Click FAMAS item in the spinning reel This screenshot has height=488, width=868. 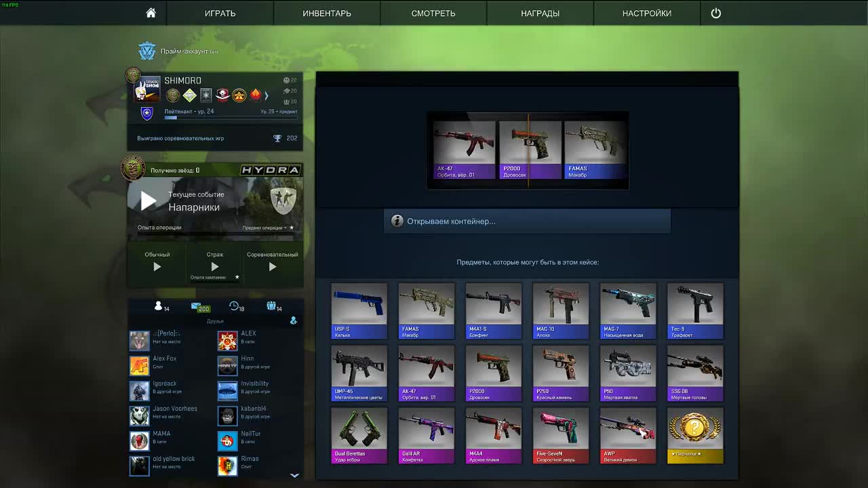pyautogui.click(x=595, y=150)
